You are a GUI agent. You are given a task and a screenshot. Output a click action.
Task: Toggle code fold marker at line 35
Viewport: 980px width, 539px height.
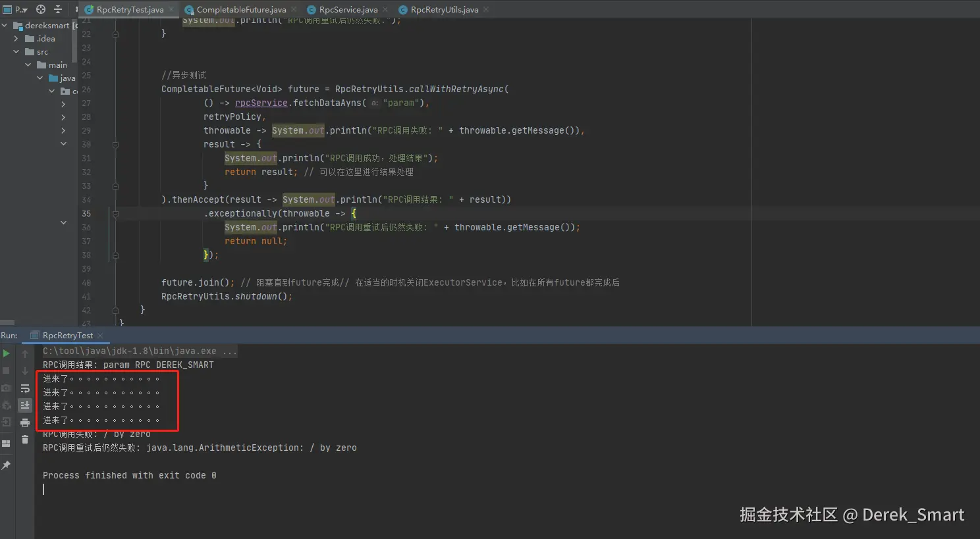115,213
